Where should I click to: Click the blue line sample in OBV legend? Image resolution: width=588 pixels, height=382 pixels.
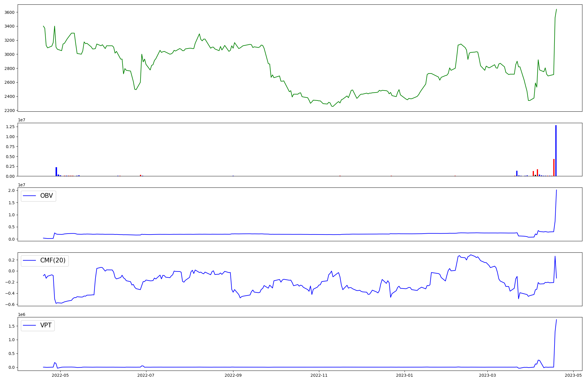(x=29, y=196)
